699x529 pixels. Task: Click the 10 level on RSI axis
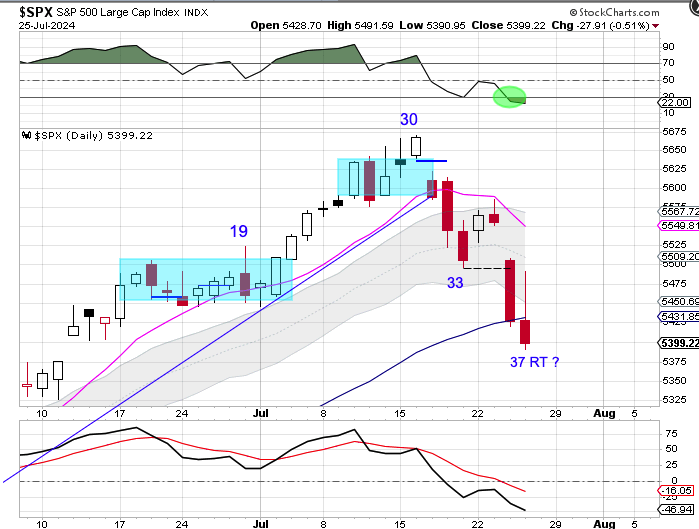668,113
